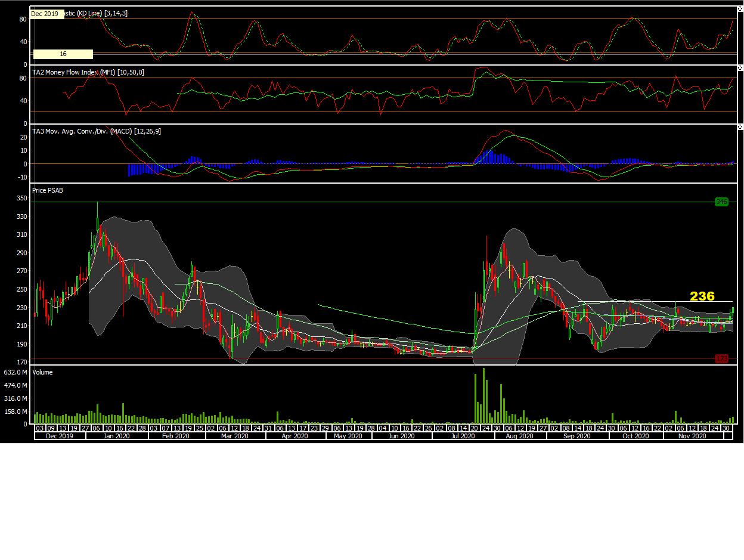The width and height of the screenshot is (744, 560).
Task: Select Feb 2020 on the time axis
Action: tap(176, 436)
